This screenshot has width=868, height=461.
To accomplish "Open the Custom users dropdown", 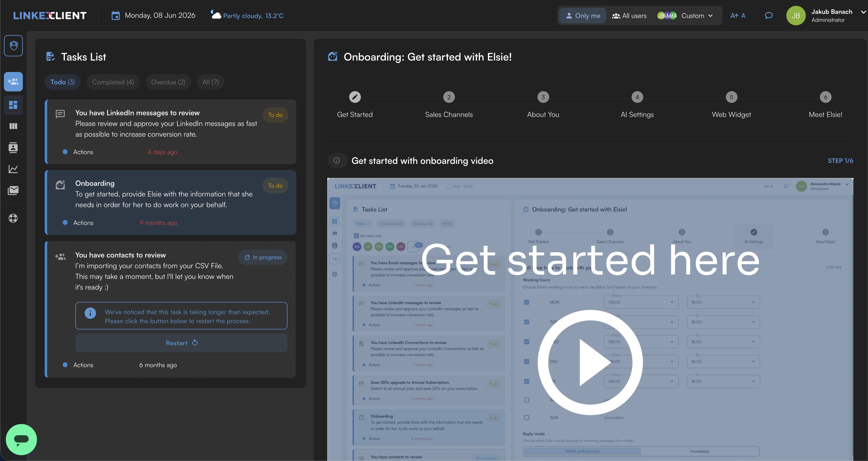I will (685, 16).
